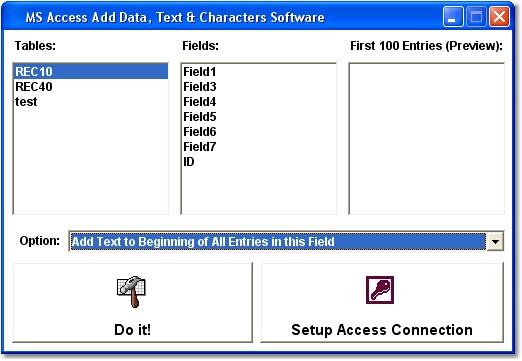The width and height of the screenshot is (522, 361).
Task: Minimize the MS Access Add Data window
Action: [x=453, y=17]
